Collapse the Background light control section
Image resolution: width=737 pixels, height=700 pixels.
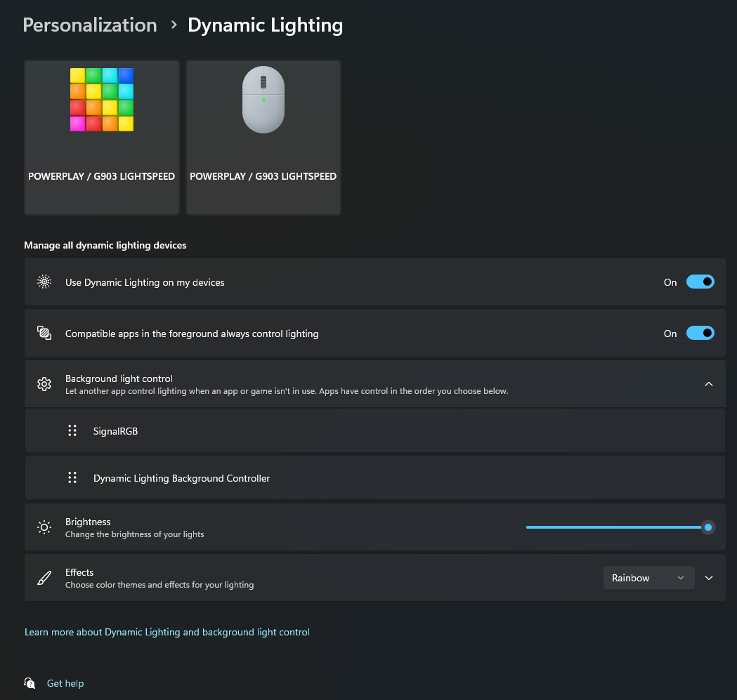(709, 384)
